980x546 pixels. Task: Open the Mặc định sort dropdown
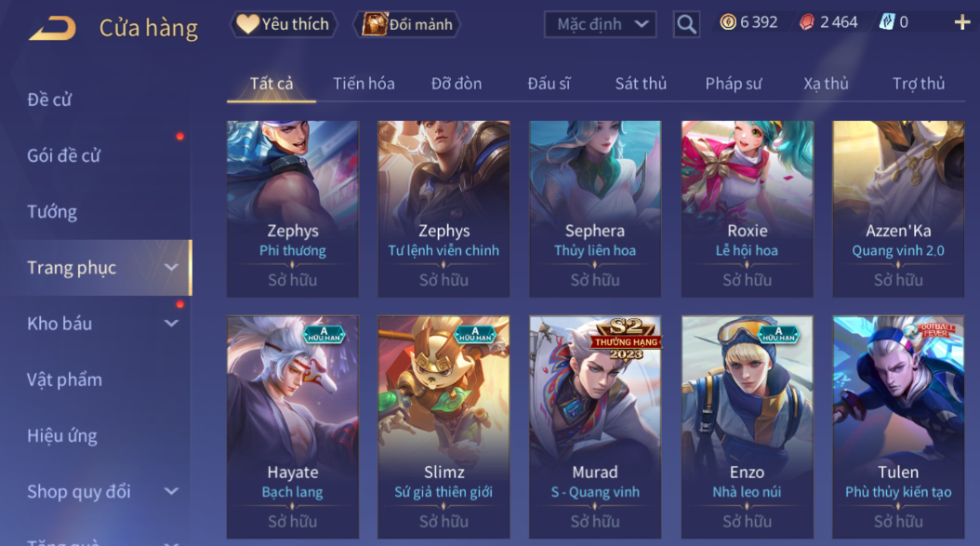[x=600, y=24]
